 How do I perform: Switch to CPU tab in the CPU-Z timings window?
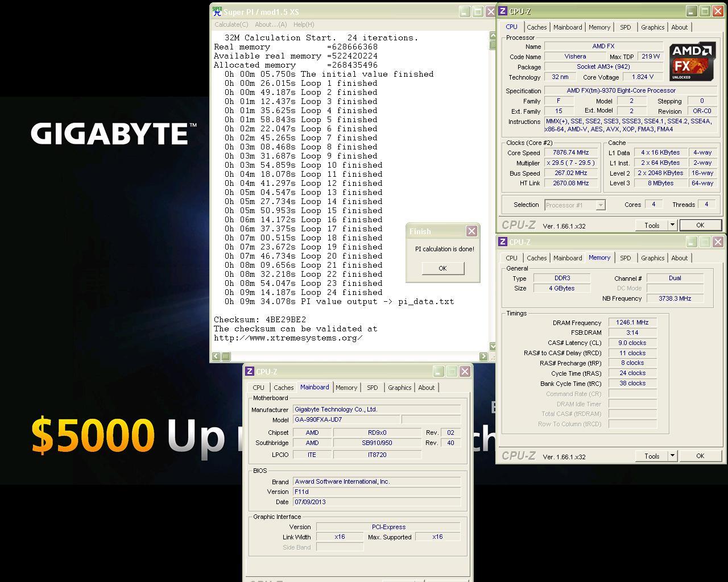(512, 258)
